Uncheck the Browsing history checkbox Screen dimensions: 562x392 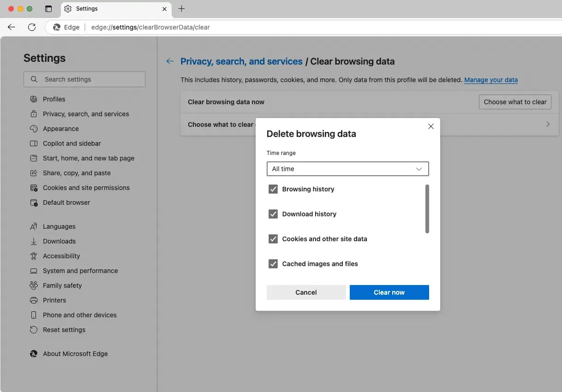pyautogui.click(x=273, y=189)
